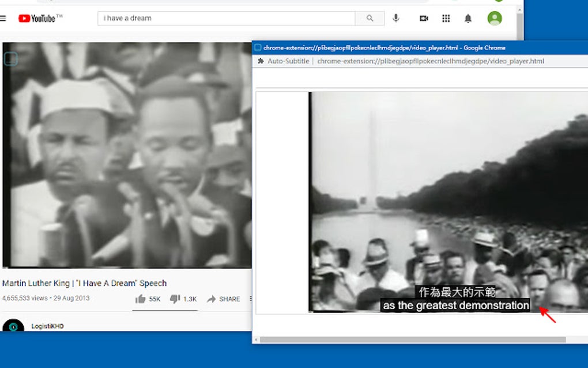Screen dimensions: 588x368
Task: Open the Google apps grid dropdown
Action: click(446, 18)
